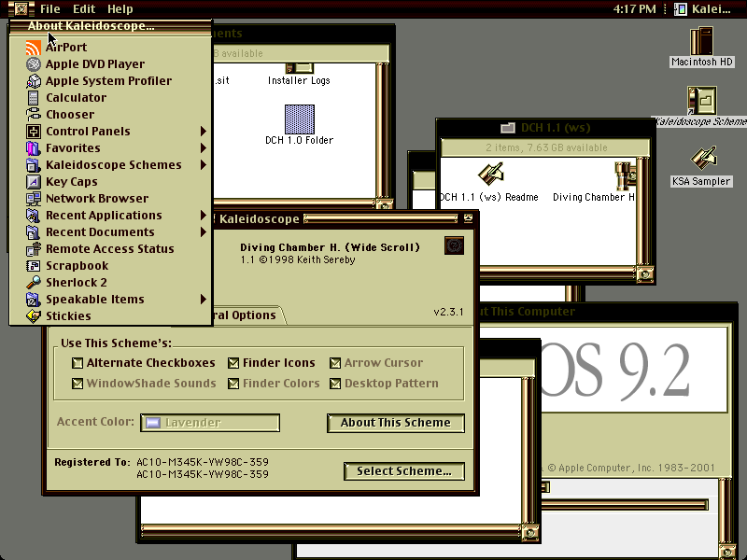Screen dimensions: 747x560
Task: Click the Scrapbook icon
Action: [x=34, y=265]
